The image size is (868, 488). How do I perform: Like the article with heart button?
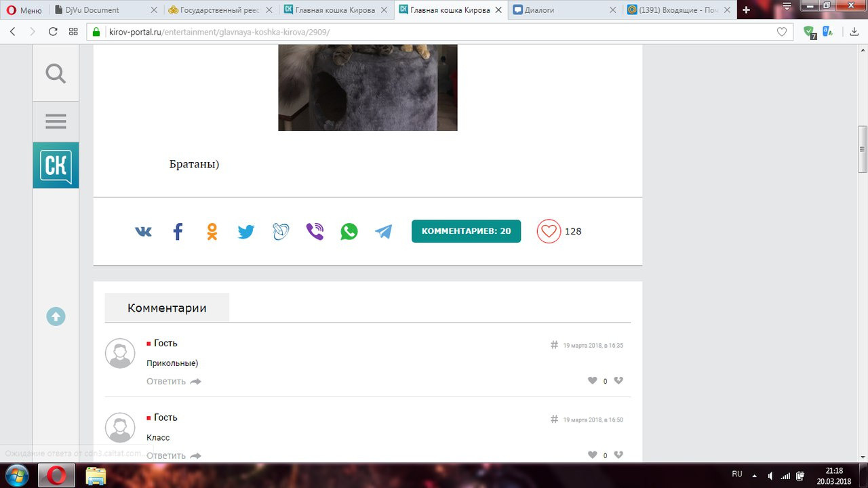(x=549, y=231)
